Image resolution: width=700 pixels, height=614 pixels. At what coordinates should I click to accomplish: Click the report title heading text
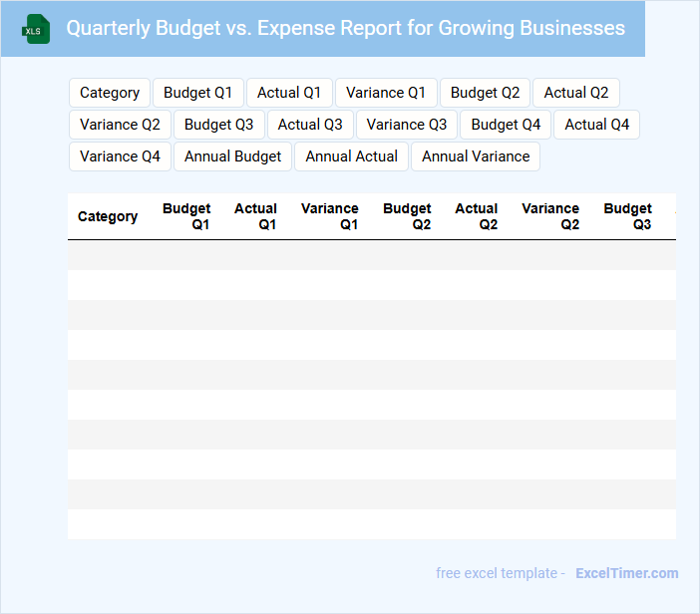(x=345, y=28)
